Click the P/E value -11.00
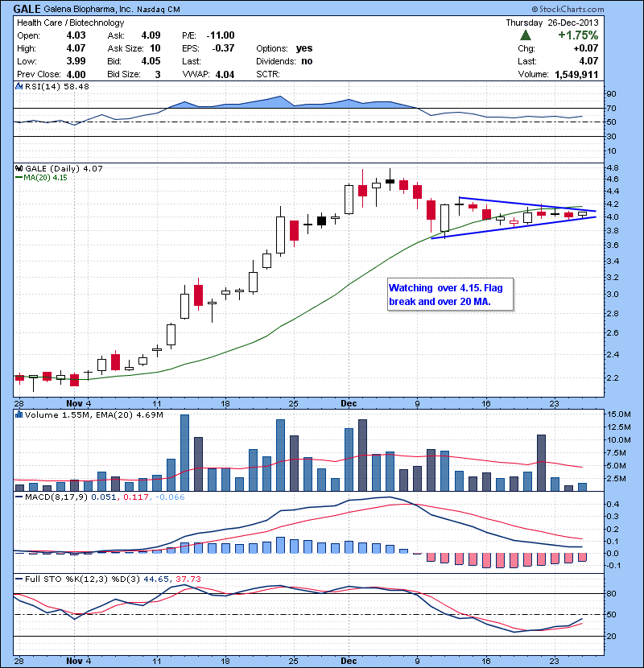The height and width of the screenshot is (668, 644). [x=221, y=35]
